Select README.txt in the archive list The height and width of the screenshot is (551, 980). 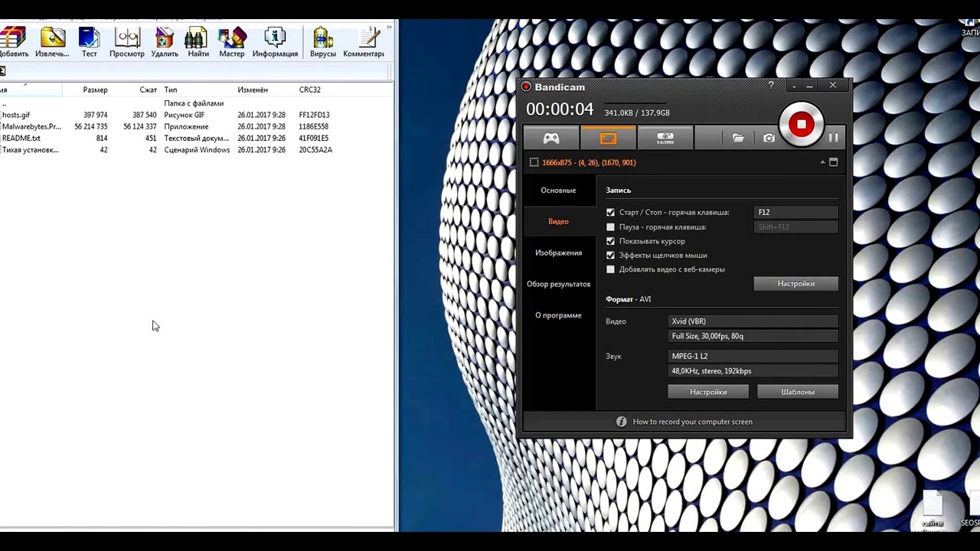[x=21, y=139]
